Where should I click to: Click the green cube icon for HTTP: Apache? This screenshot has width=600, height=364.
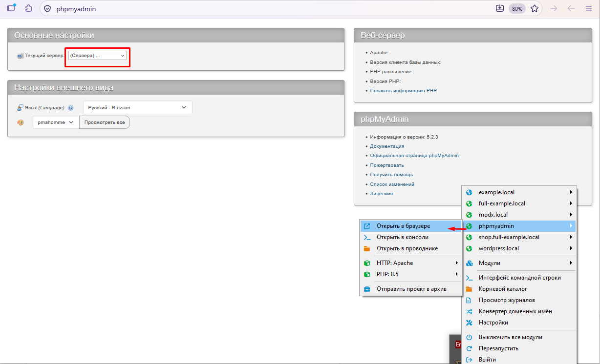click(367, 263)
